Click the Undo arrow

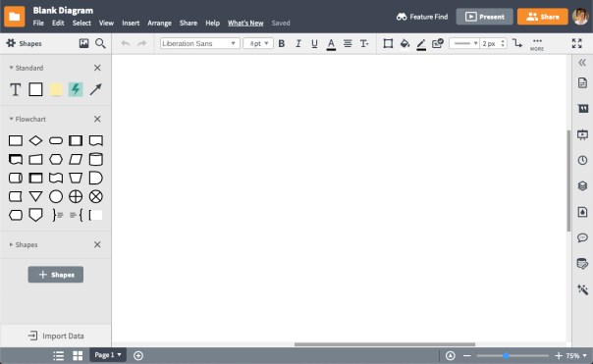126,43
